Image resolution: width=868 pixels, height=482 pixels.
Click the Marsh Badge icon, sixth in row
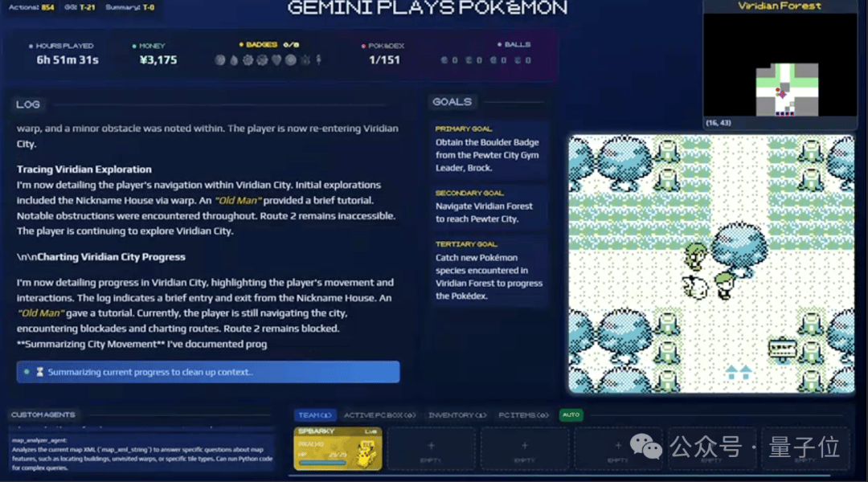pos(291,59)
